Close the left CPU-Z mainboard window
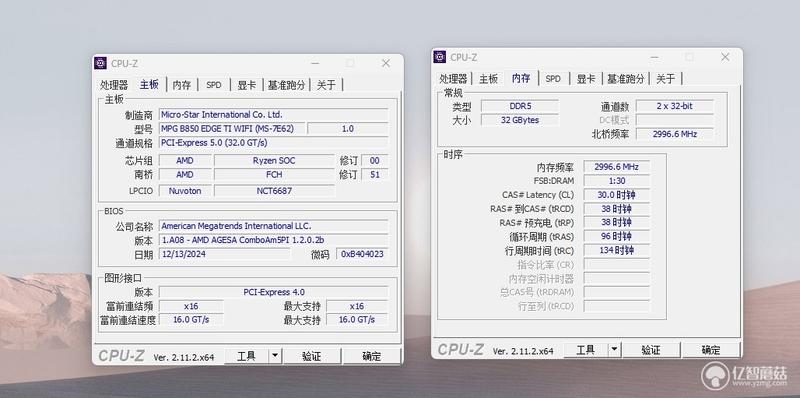This screenshot has height=398, width=800. point(386,63)
